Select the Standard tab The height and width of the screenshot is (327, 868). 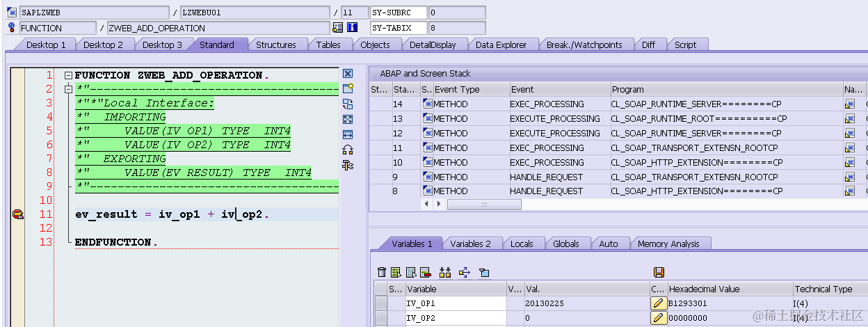[x=217, y=45]
